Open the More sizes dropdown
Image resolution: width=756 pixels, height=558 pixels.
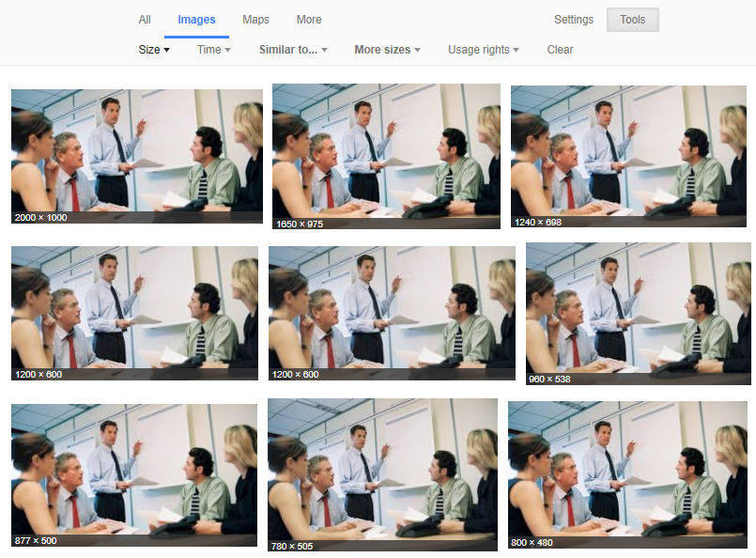coord(386,50)
